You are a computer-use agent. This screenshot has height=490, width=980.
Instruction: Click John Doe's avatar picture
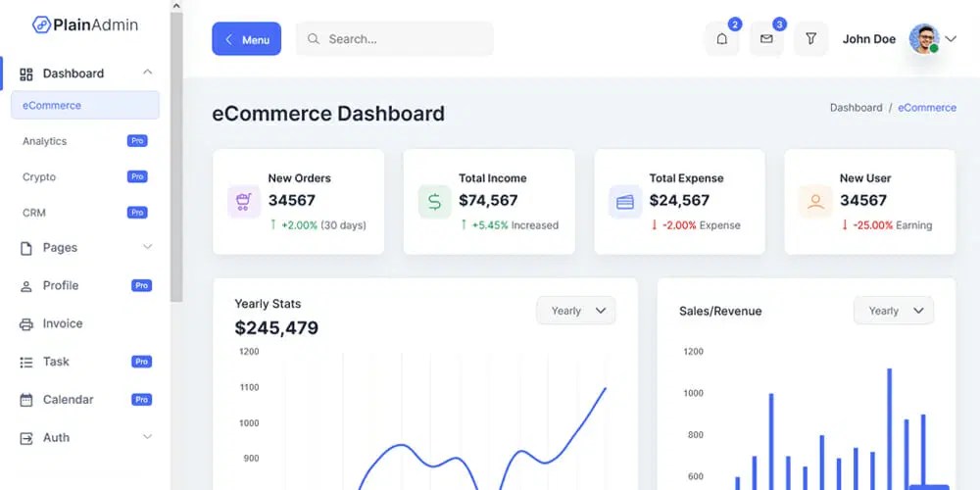click(924, 39)
